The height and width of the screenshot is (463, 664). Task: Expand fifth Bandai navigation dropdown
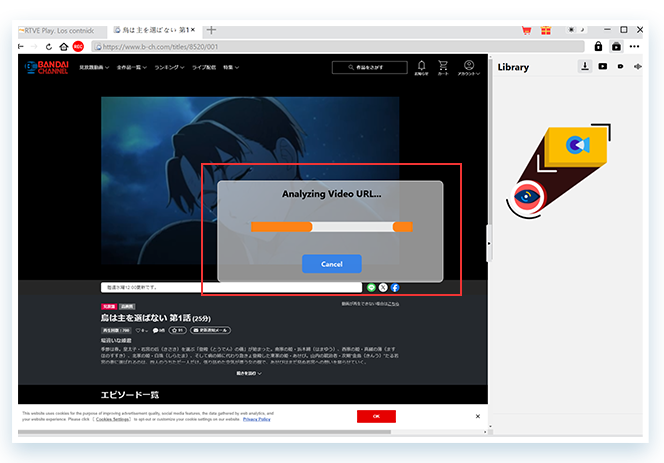[231, 67]
